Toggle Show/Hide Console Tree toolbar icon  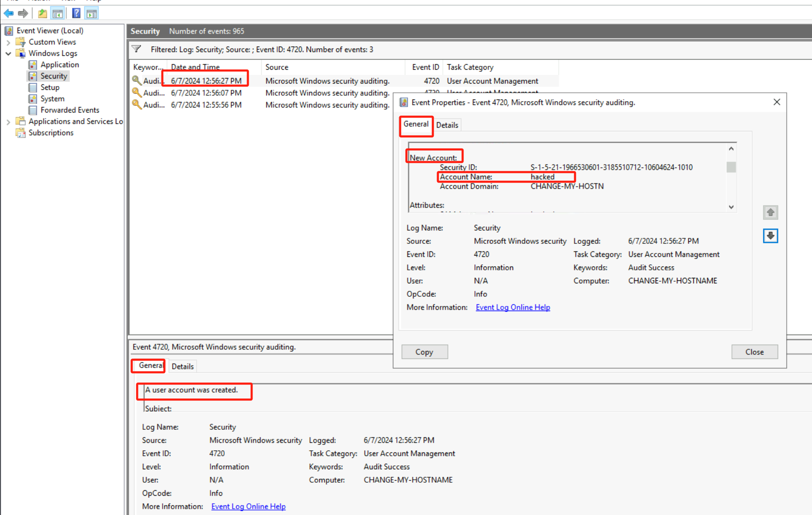pos(57,13)
